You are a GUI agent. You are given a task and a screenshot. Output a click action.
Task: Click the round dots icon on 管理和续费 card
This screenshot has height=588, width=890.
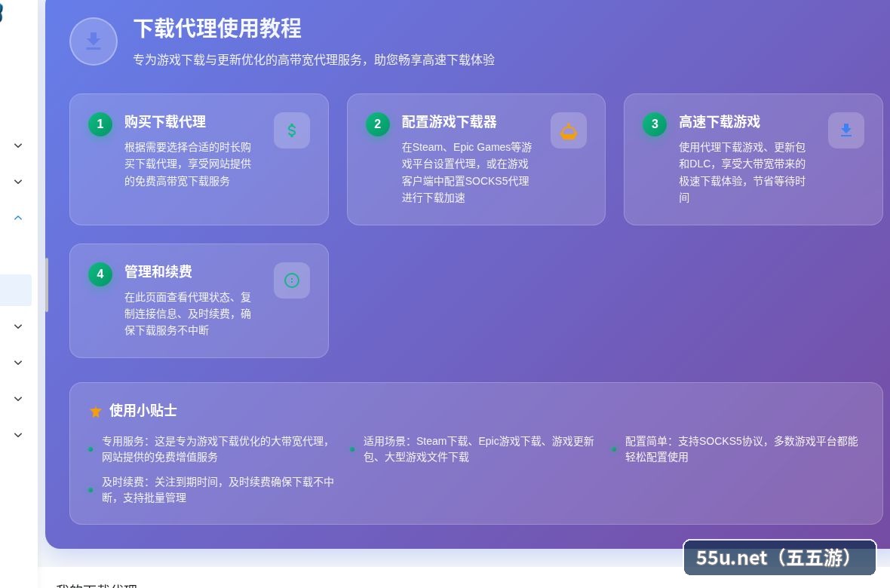[x=292, y=280]
